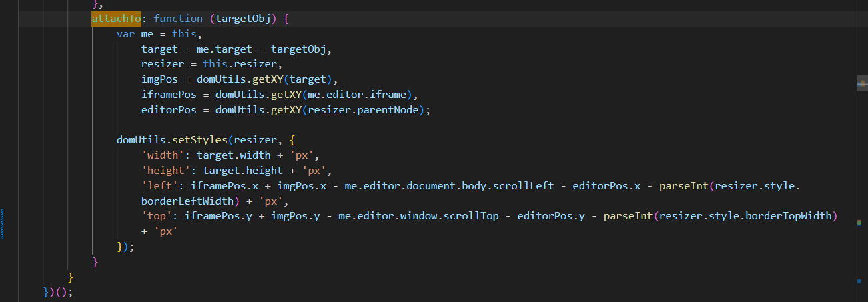Click the imgPos variable being declared
Screen dimensions: 868x302
(x=160, y=80)
